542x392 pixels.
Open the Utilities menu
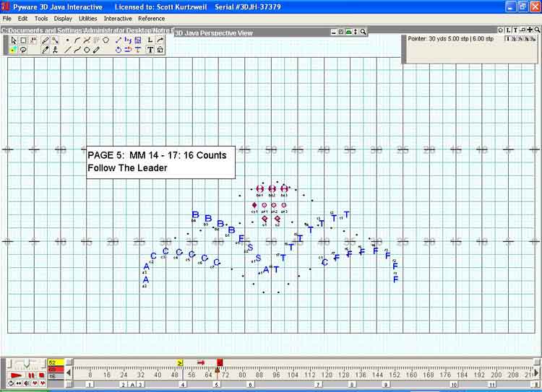[87, 18]
